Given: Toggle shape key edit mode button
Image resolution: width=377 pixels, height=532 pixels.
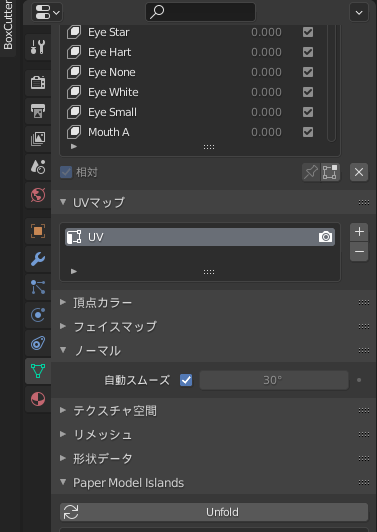Looking at the screenshot, I should click(x=330, y=172).
